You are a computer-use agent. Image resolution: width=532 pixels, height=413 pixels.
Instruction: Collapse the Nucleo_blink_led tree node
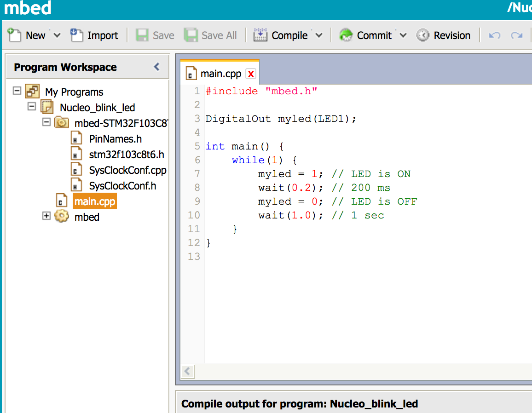[31, 107]
